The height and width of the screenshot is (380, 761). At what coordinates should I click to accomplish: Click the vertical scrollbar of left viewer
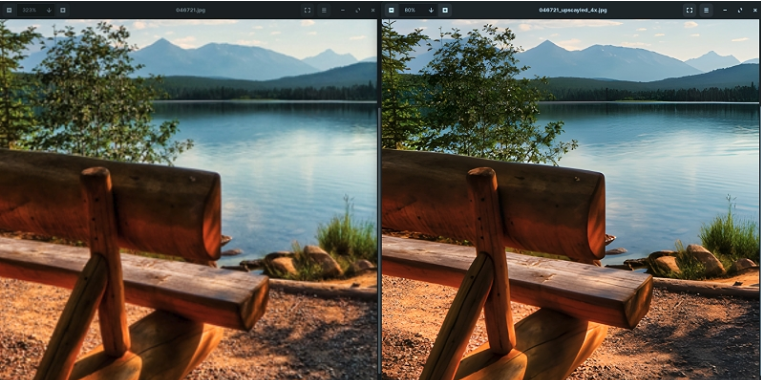click(379, 239)
